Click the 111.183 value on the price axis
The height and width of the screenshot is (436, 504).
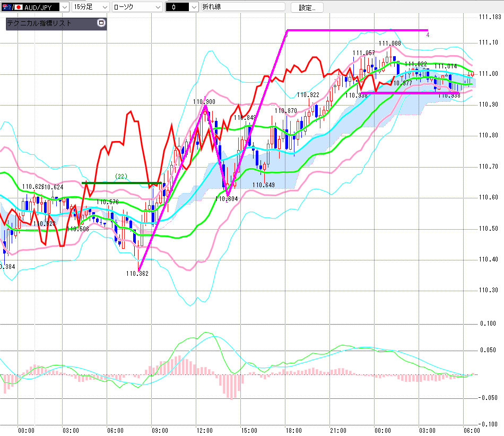490,17
